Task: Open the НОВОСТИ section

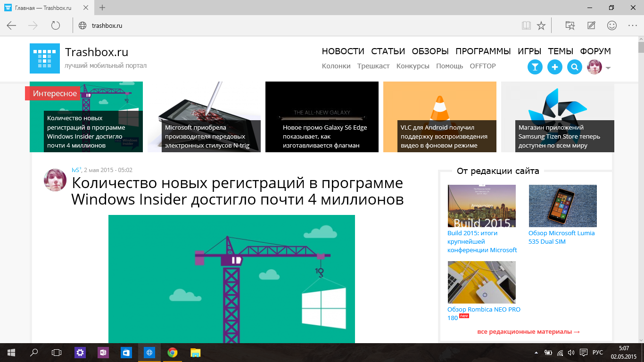Action: (x=343, y=51)
